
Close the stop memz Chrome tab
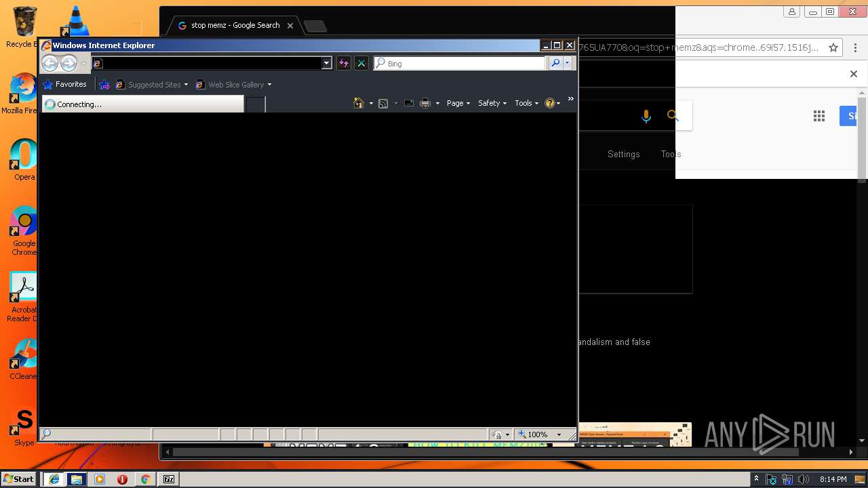(290, 26)
